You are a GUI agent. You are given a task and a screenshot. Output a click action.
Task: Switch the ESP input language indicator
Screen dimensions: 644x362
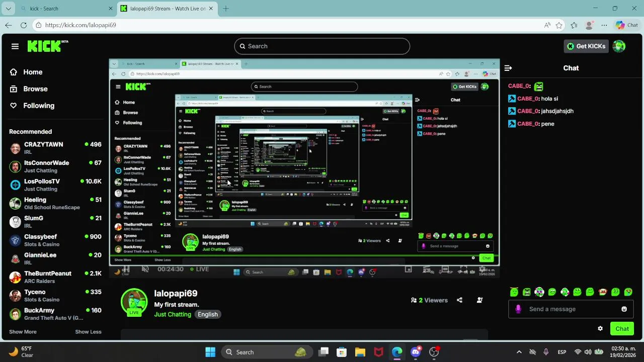coord(562,352)
